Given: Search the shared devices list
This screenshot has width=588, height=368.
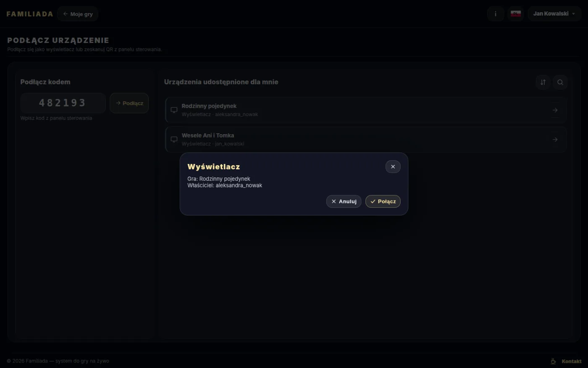Looking at the screenshot, I should (x=560, y=82).
